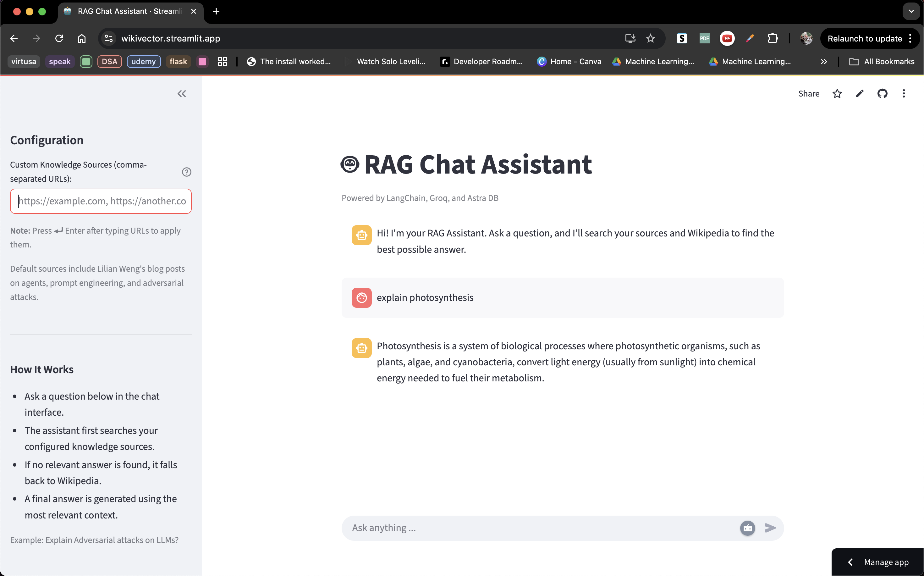
Task: Install app icon in address bar
Action: [x=630, y=38]
